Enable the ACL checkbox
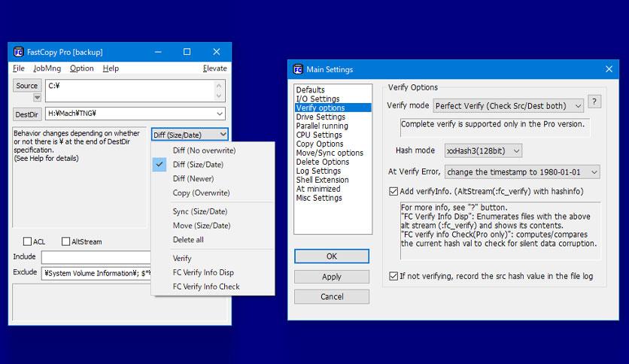 (x=28, y=242)
